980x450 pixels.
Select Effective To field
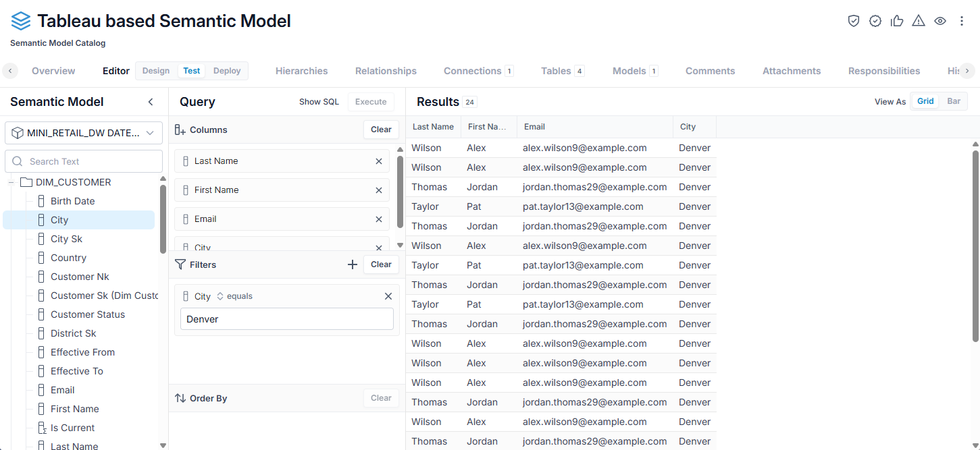[x=77, y=371]
